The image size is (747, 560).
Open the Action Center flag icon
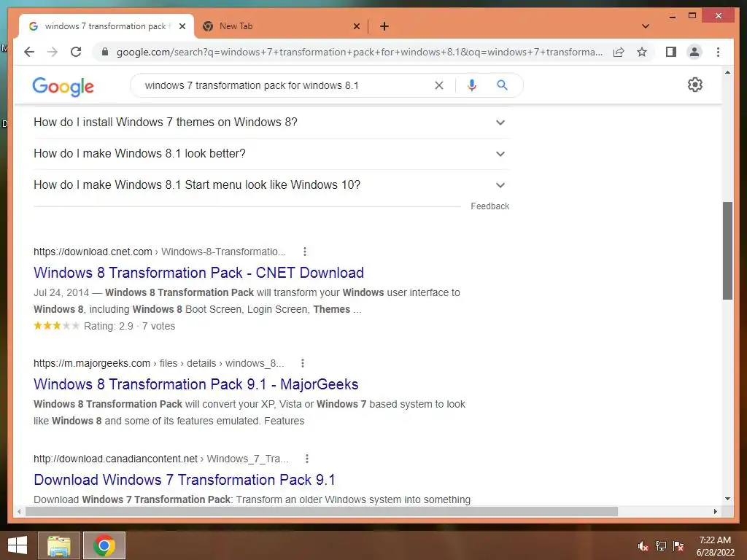[678, 546]
